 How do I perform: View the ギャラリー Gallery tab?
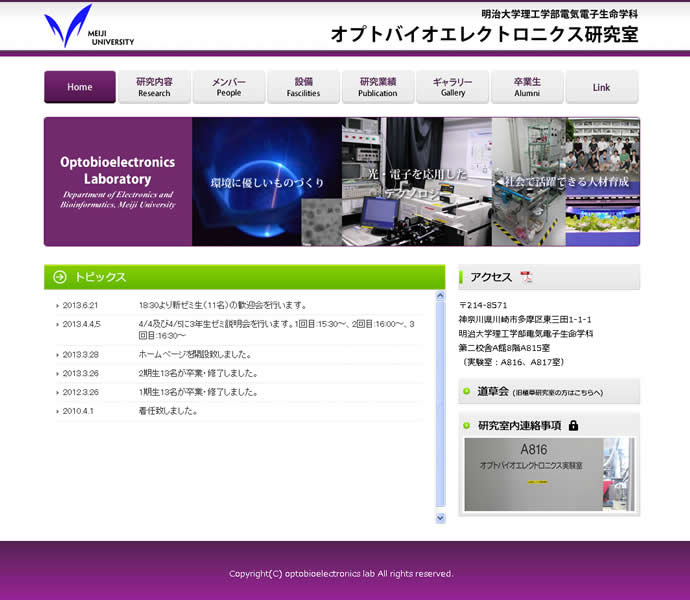click(x=452, y=87)
